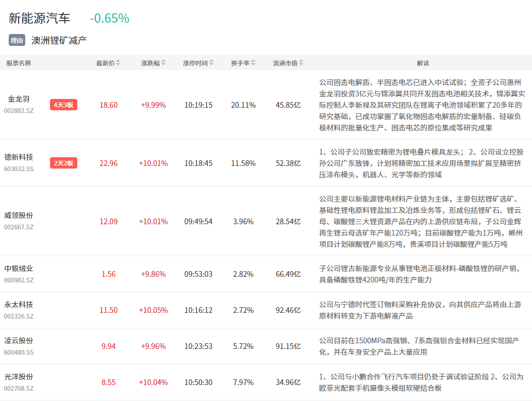Select stock code 002326.SZ
The width and height of the screenshot is (532, 401).
point(19,316)
